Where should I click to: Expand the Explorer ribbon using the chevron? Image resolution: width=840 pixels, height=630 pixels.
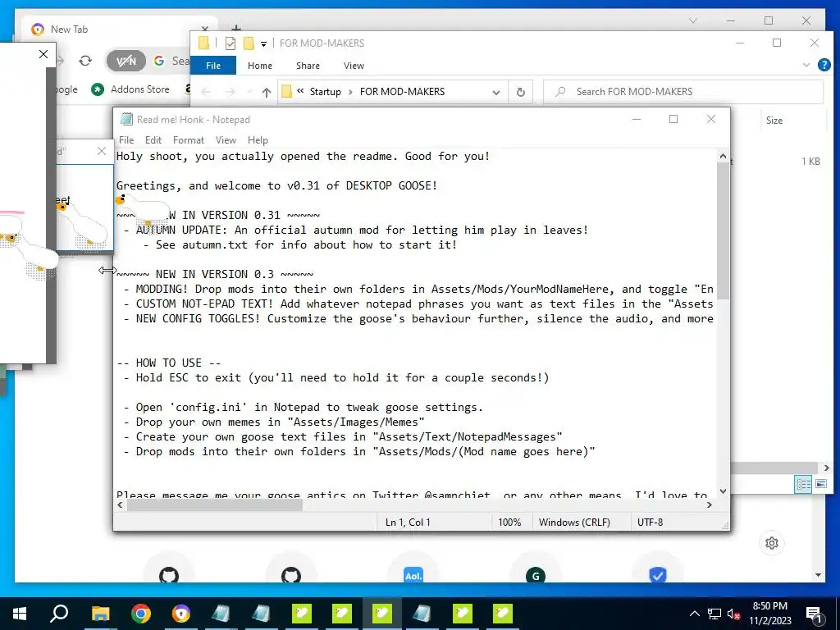coord(806,66)
